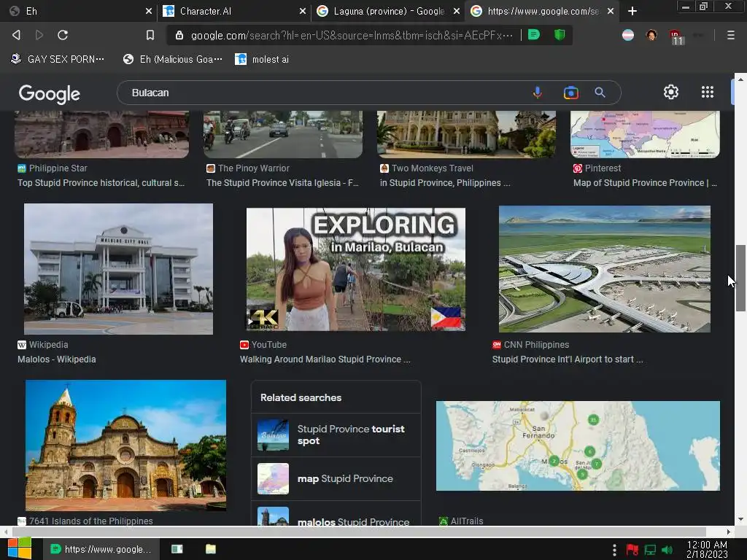This screenshot has height=560, width=747.
Task: Click the horizontal scrollbar at page bottom
Action: 359,532
